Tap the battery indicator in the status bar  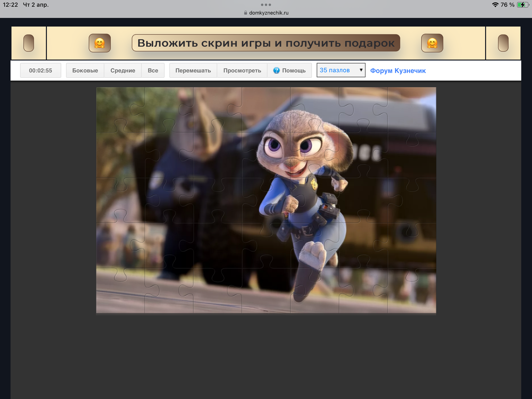[522, 5]
